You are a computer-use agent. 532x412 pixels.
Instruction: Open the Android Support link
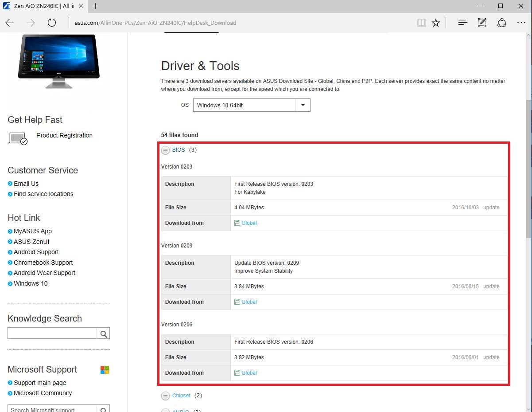point(36,252)
